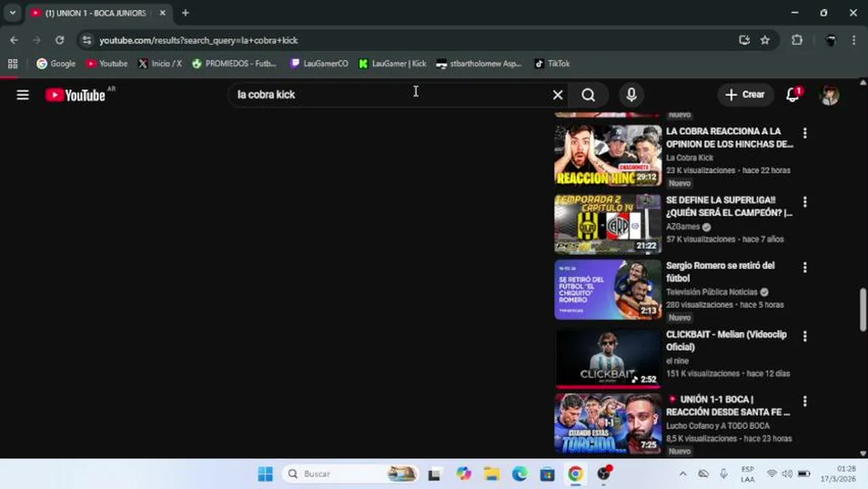This screenshot has width=868, height=489.
Task: Reload the current page
Action: [x=60, y=40]
